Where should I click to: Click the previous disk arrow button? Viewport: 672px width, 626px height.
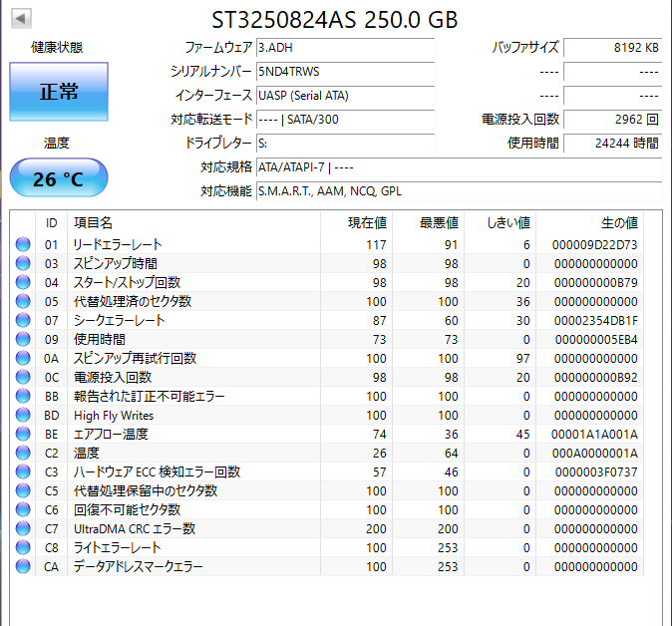pyautogui.click(x=21, y=18)
